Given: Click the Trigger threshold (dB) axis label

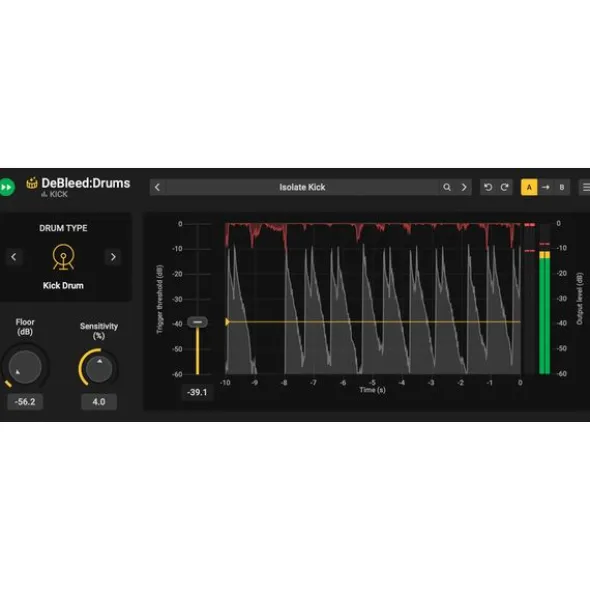Looking at the screenshot, I should point(160,299).
